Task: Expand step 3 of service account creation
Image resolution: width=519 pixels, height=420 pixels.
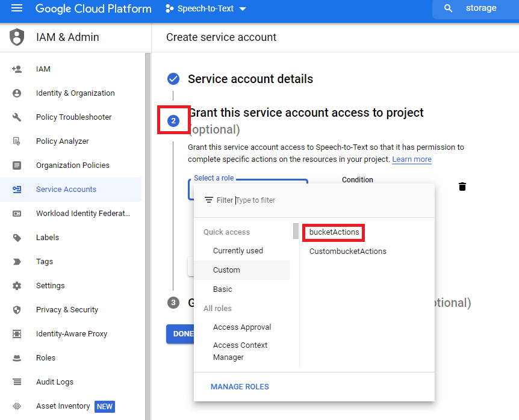Action: coord(173,303)
